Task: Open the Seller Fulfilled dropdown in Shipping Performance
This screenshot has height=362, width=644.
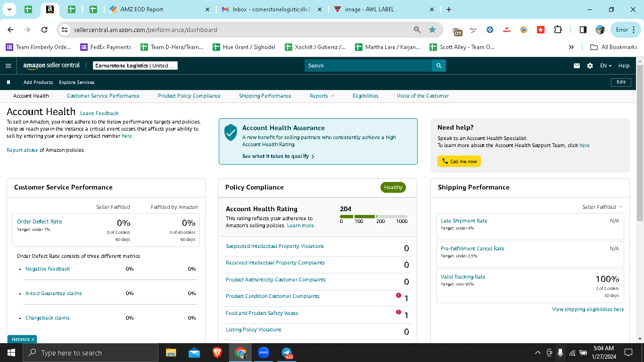Action: [x=602, y=207]
